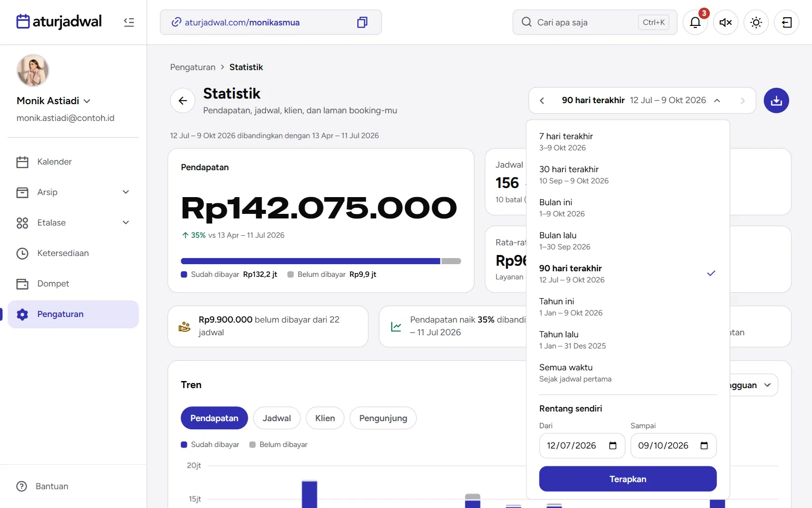Click the Cari apa saja search box
Image resolution: width=812 pixels, height=508 pixels.
click(x=595, y=22)
